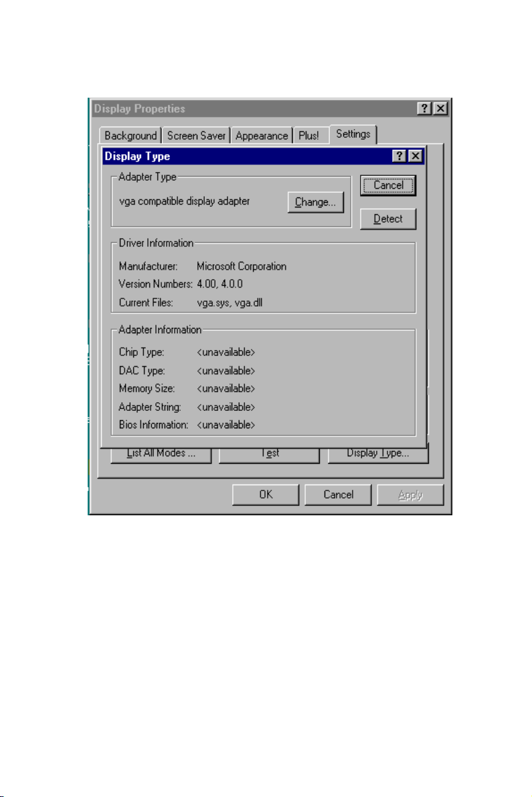Click Cancel at bottom of Display Properties

(338, 495)
